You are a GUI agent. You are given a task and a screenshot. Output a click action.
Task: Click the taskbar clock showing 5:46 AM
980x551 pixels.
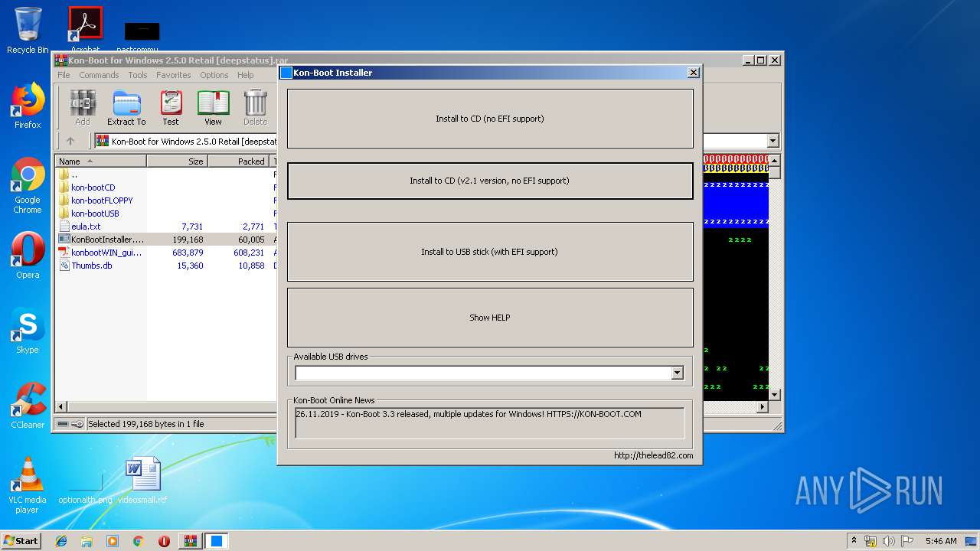940,541
